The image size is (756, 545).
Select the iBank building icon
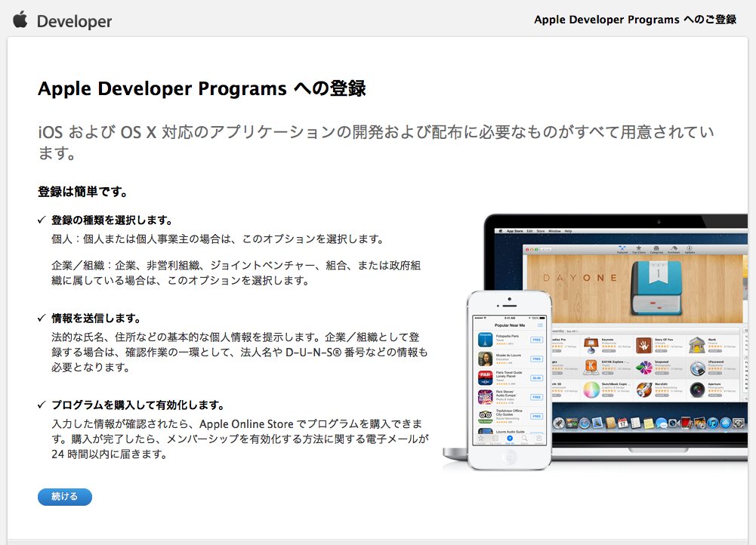click(x=697, y=345)
